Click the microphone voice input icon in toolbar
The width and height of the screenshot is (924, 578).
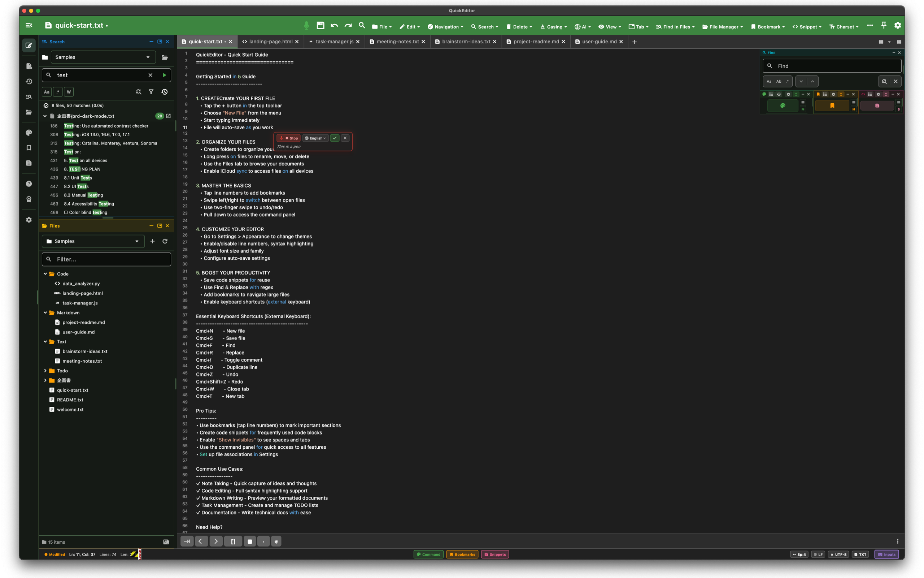(306, 26)
